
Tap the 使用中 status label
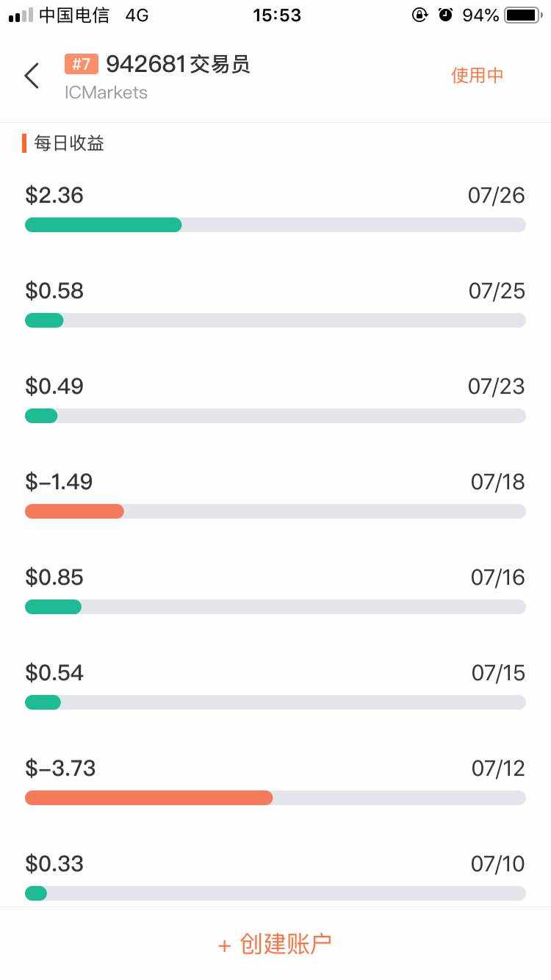(478, 75)
